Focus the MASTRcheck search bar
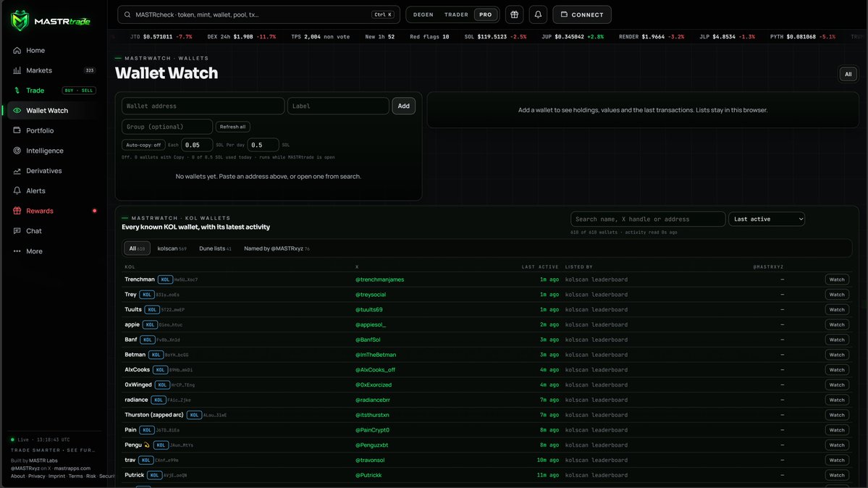868x488 pixels. point(258,14)
